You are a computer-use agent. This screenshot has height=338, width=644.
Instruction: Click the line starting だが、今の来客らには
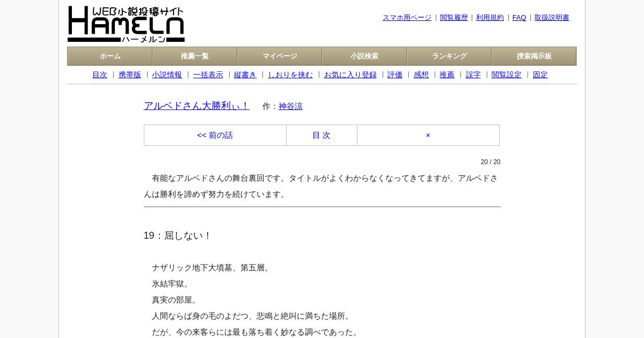tap(257, 332)
